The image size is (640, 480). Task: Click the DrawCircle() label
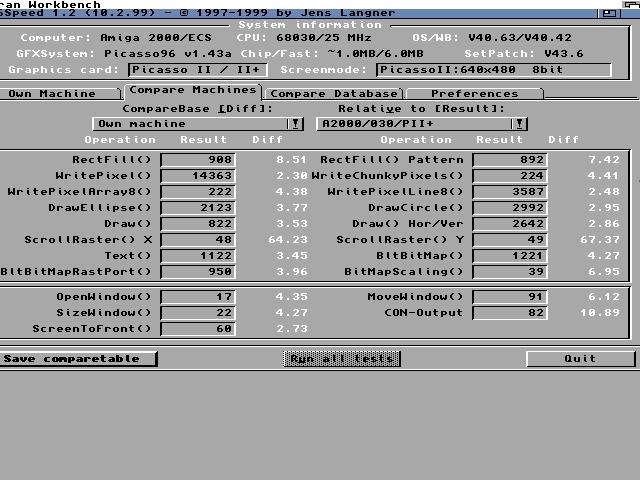416,208
